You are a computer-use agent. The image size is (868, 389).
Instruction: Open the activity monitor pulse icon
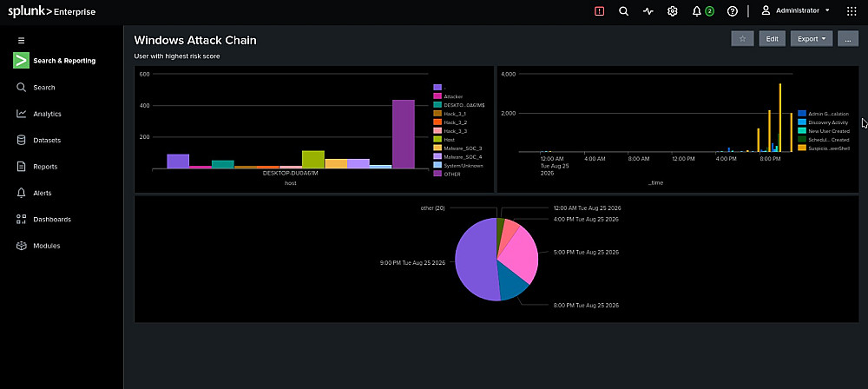pyautogui.click(x=648, y=11)
